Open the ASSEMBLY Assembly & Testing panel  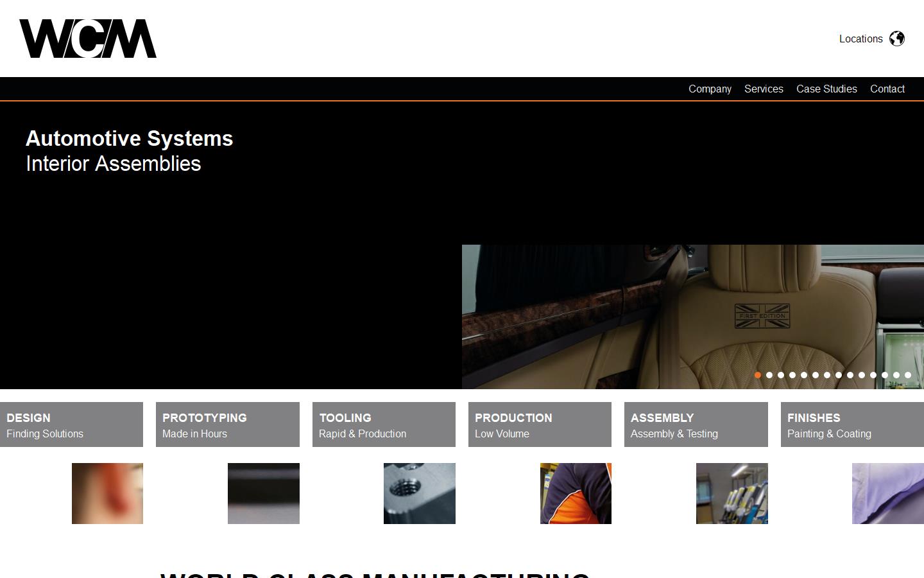pos(696,425)
